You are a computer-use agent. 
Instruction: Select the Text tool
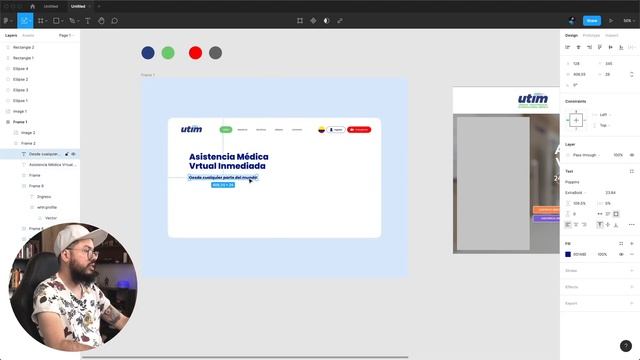[x=88, y=20]
